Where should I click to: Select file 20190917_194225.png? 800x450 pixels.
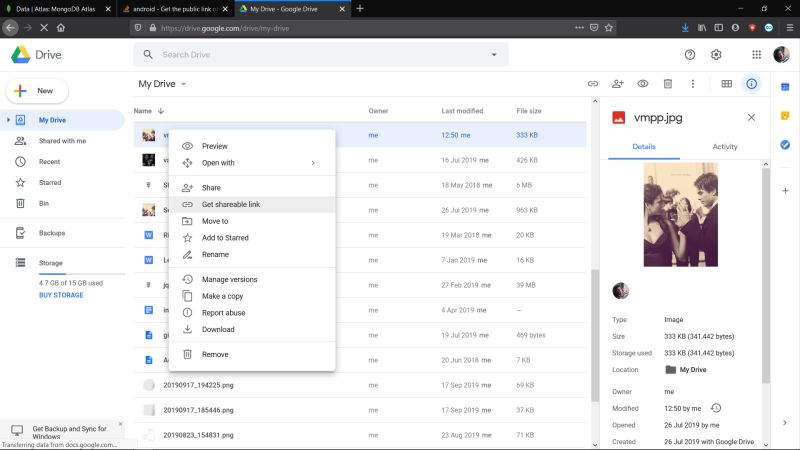click(360, 385)
